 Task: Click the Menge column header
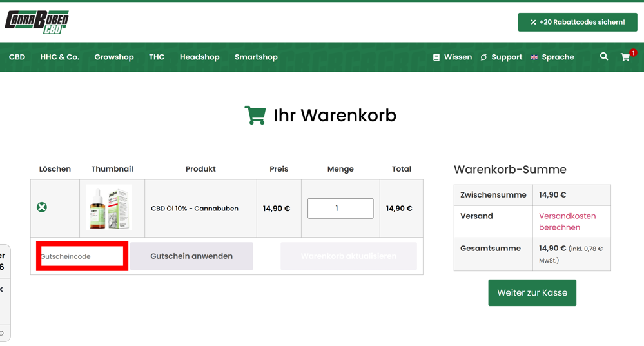340,168
